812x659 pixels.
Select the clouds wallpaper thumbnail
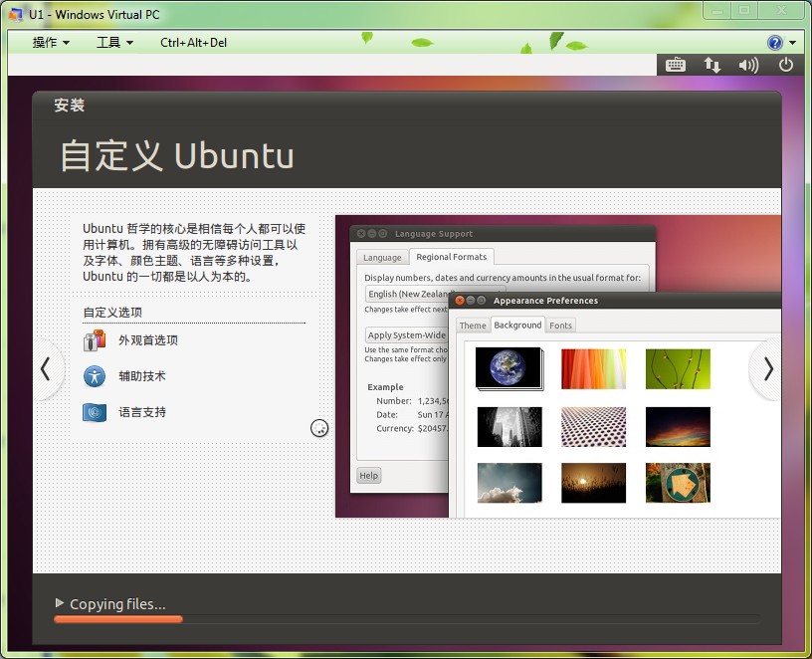509,483
